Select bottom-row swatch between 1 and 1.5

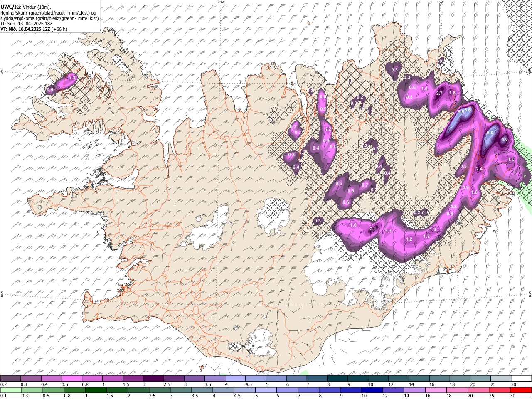[96, 390]
